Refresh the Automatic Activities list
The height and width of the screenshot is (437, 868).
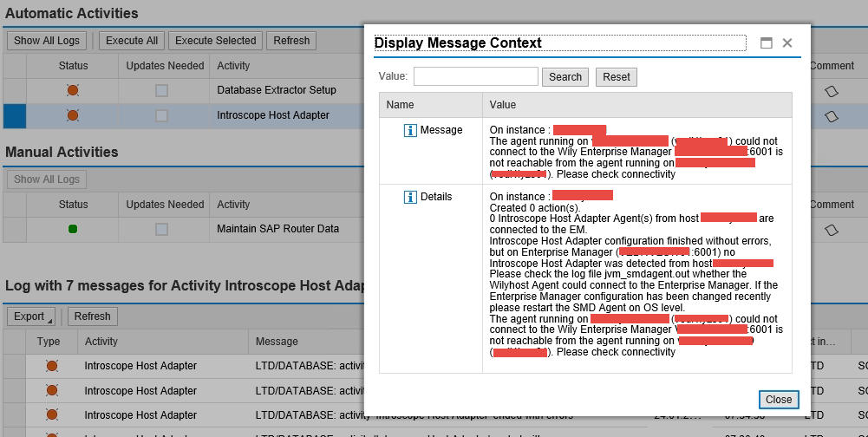tap(291, 41)
